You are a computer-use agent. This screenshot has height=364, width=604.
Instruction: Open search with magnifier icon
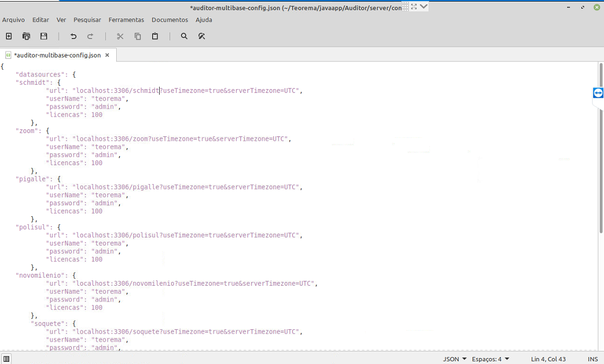pos(184,36)
